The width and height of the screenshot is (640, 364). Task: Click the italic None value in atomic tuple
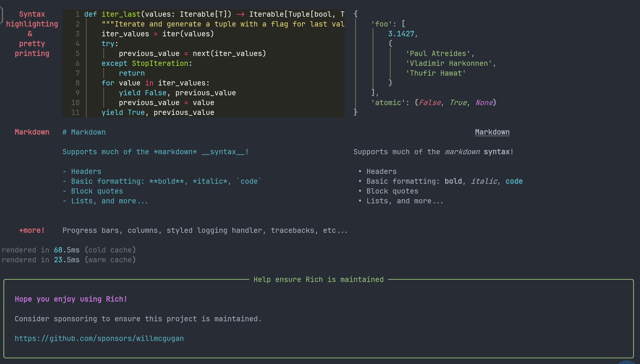tap(484, 103)
